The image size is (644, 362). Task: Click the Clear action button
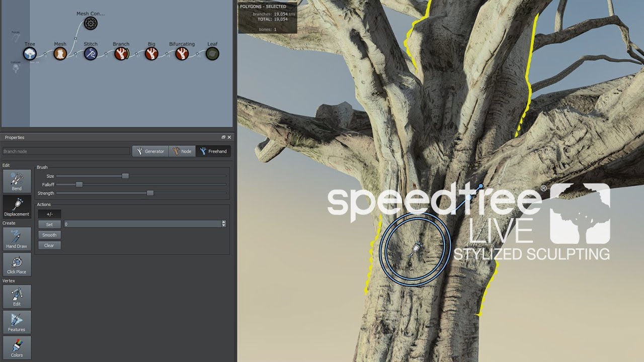[x=49, y=245]
